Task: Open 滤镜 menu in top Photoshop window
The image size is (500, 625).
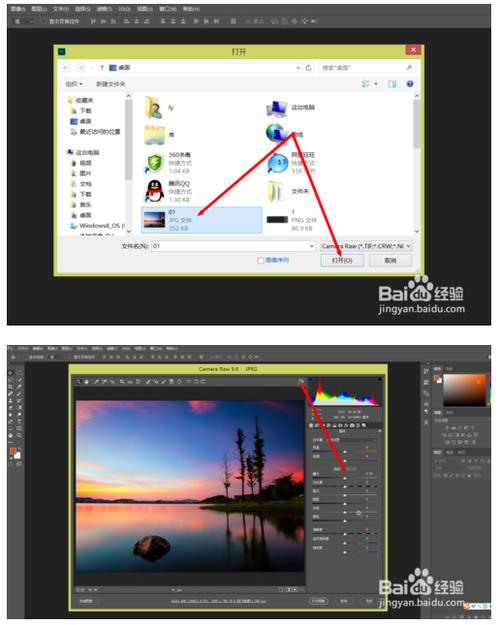Action: (x=104, y=9)
